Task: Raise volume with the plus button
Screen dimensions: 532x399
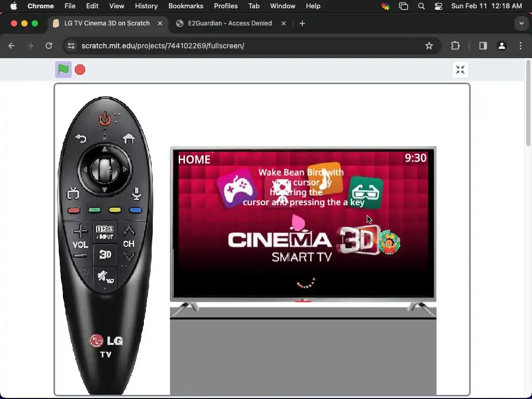Action: tap(81, 231)
